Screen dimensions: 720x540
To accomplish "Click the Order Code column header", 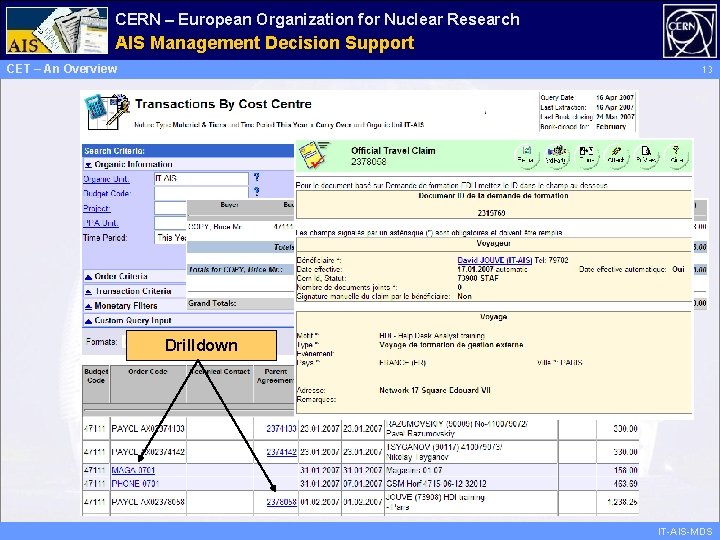I will click(148, 384).
